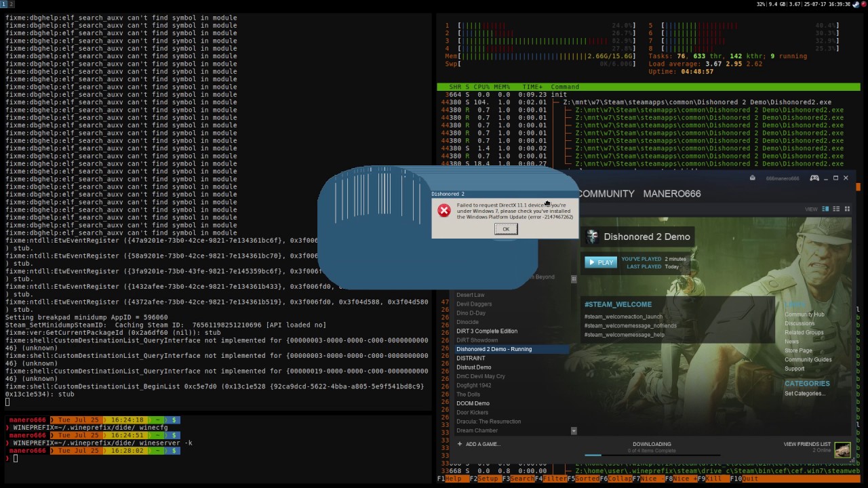Select Dracula: The Resurrection in library
The height and width of the screenshot is (488, 868).
tap(489, 422)
